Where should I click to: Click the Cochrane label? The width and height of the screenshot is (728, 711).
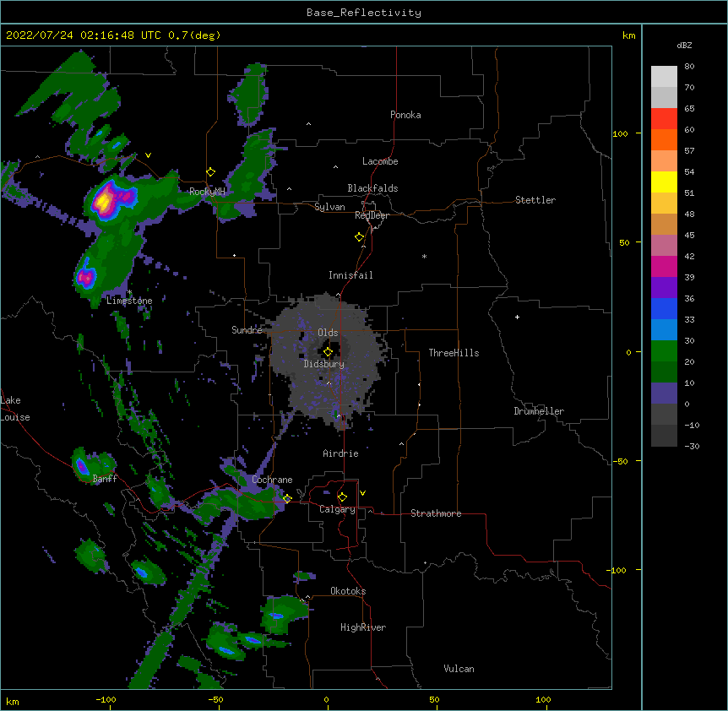pos(272,480)
